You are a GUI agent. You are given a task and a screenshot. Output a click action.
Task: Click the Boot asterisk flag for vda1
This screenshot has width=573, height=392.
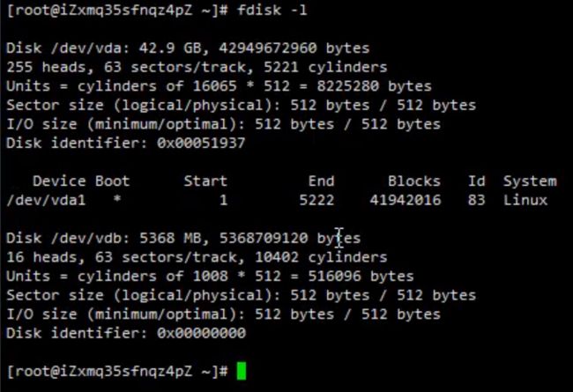tap(117, 199)
